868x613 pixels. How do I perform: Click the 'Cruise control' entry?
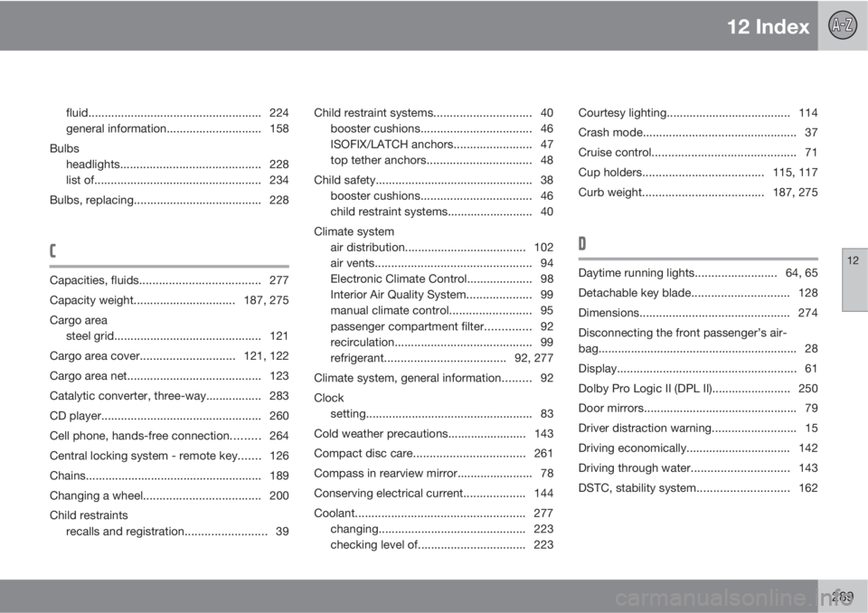pyautogui.click(x=698, y=152)
